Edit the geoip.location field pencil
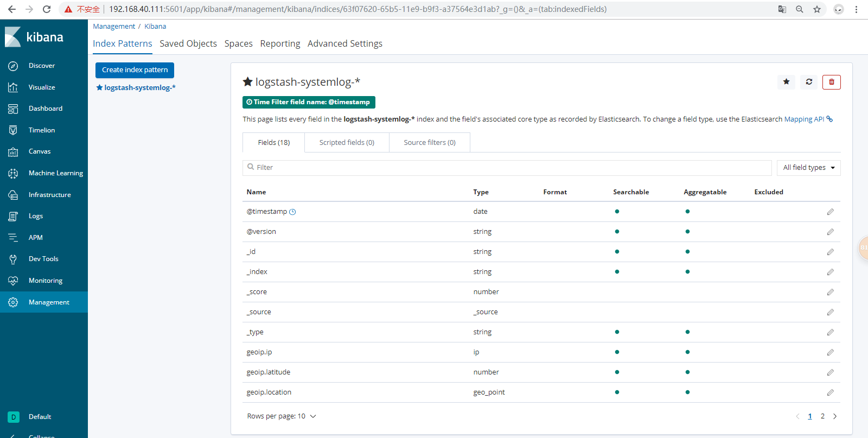Screen dimensions: 868x438 (x=830, y=392)
